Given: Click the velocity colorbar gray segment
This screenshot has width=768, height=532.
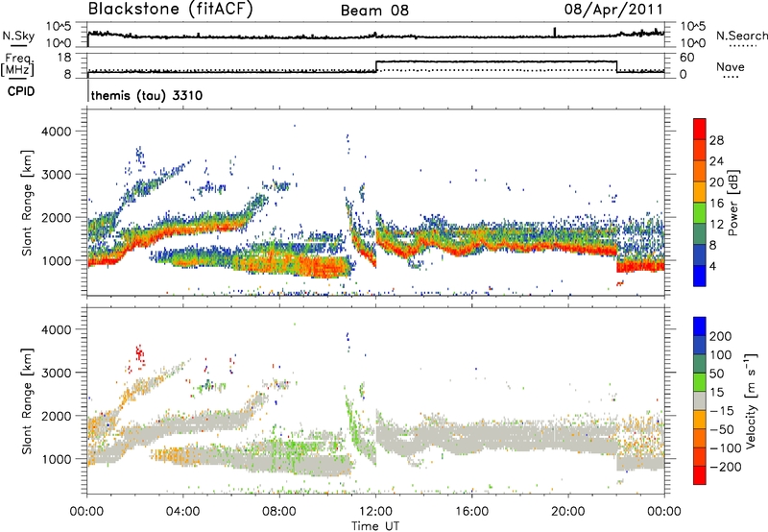Looking at the screenshot, I should click(700, 401).
